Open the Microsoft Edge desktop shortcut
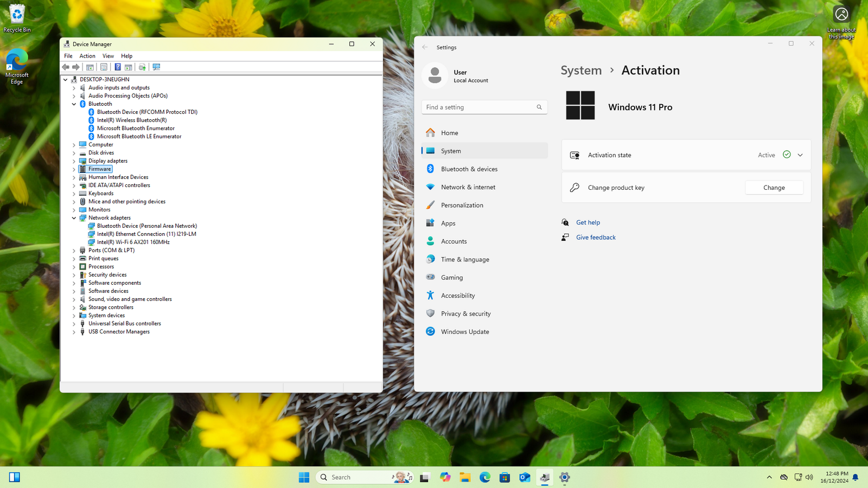 click(x=17, y=67)
